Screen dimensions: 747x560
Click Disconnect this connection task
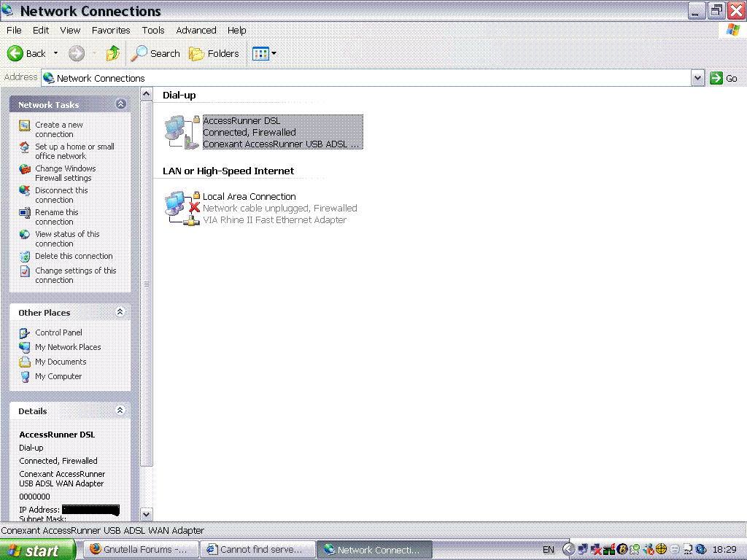[61, 195]
